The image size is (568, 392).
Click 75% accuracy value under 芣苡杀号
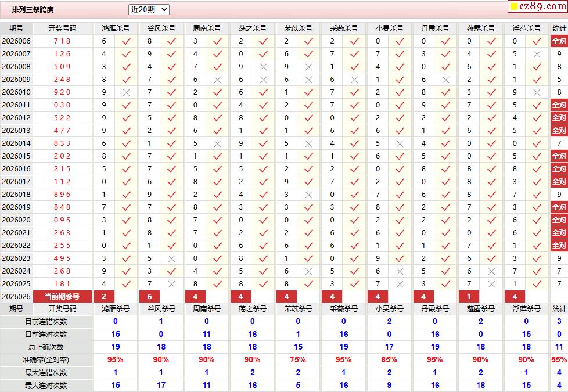coord(298,359)
